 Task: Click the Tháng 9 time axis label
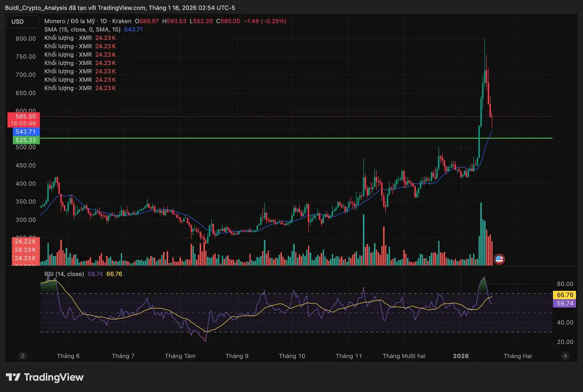pyautogui.click(x=237, y=356)
